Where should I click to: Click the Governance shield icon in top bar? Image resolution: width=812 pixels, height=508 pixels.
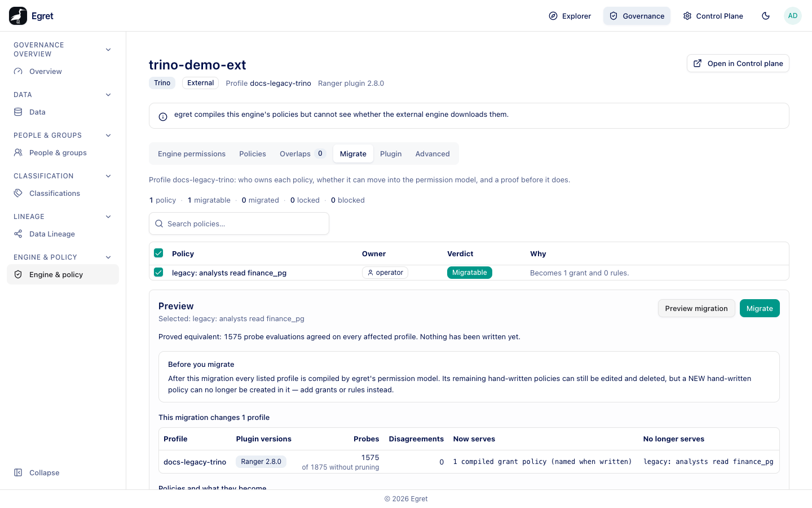click(614, 16)
